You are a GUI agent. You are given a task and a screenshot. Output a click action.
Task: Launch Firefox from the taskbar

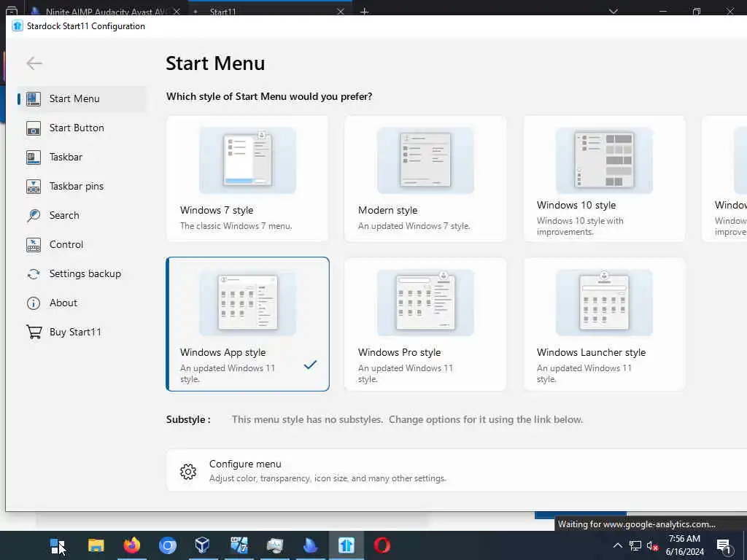pos(132,545)
